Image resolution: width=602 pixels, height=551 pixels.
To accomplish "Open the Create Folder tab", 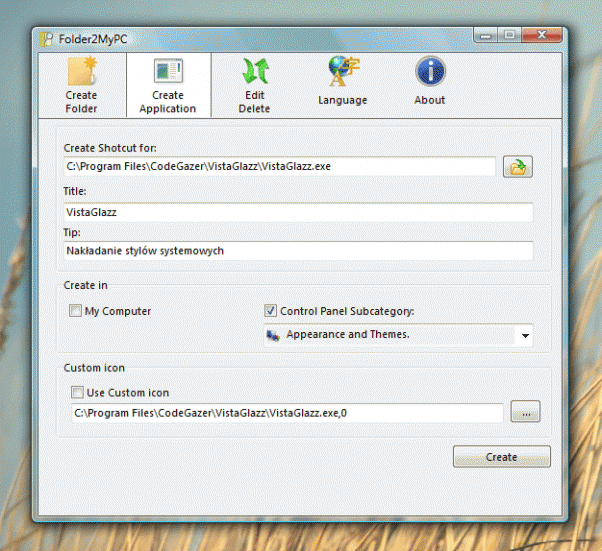I will pyautogui.click(x=81, y=85).
